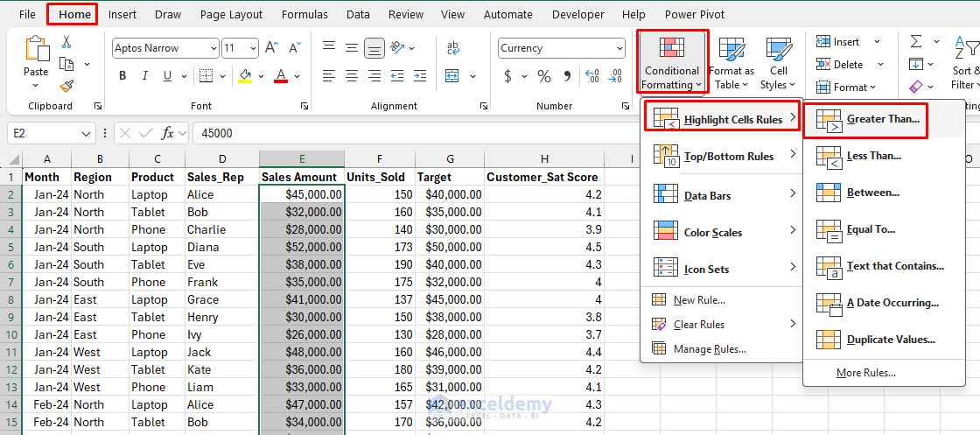Screen dimensions: 980x435
Task: Click the Align Left icon
Action: tap(329, 76)
